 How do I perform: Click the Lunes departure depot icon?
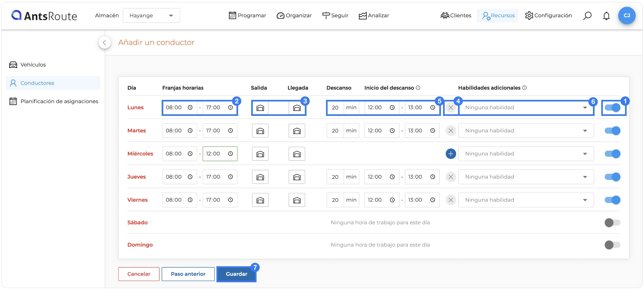pos(260,108)
